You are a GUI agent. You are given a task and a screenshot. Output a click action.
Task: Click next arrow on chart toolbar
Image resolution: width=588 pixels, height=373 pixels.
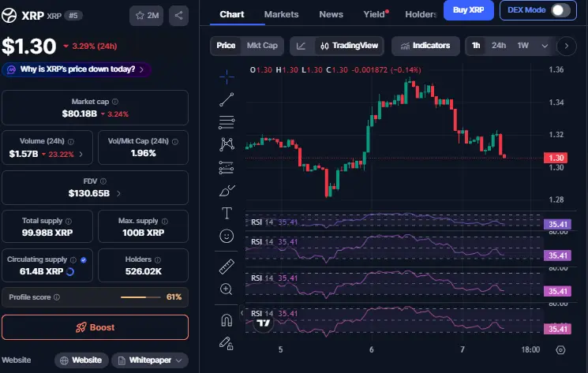click(566, 46)
